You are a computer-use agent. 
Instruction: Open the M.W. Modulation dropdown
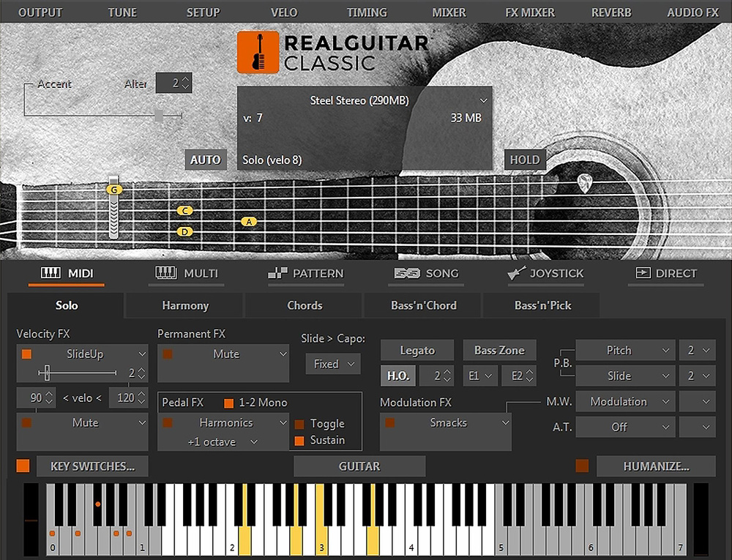tap(626, 402)
